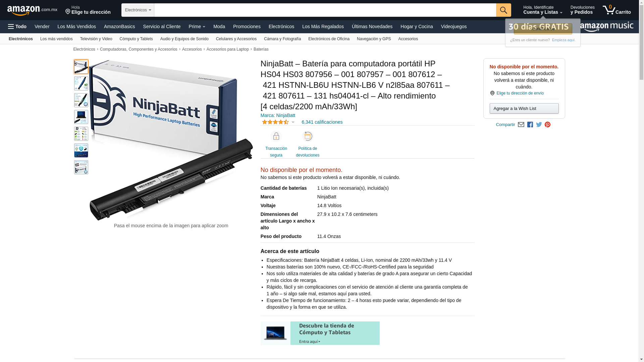Open the 6,341 calificaciones link

click(x=322, y=122)
